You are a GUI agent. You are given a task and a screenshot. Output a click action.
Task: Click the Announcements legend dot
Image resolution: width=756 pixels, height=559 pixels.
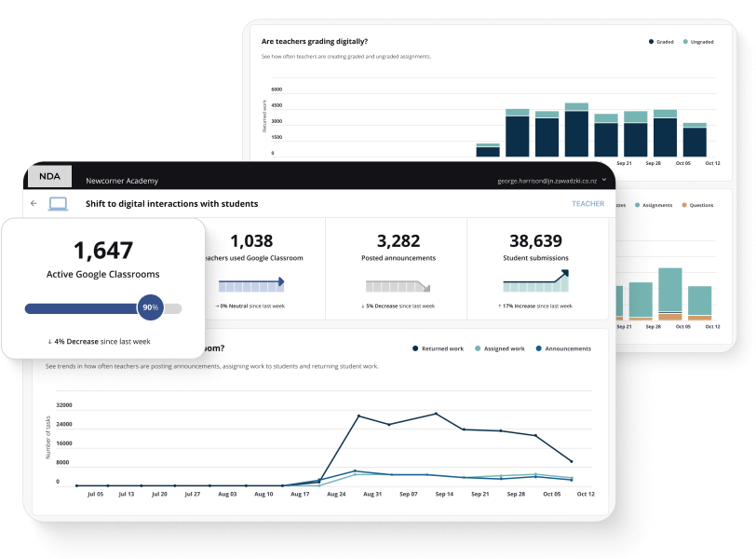tap(540, 348)
